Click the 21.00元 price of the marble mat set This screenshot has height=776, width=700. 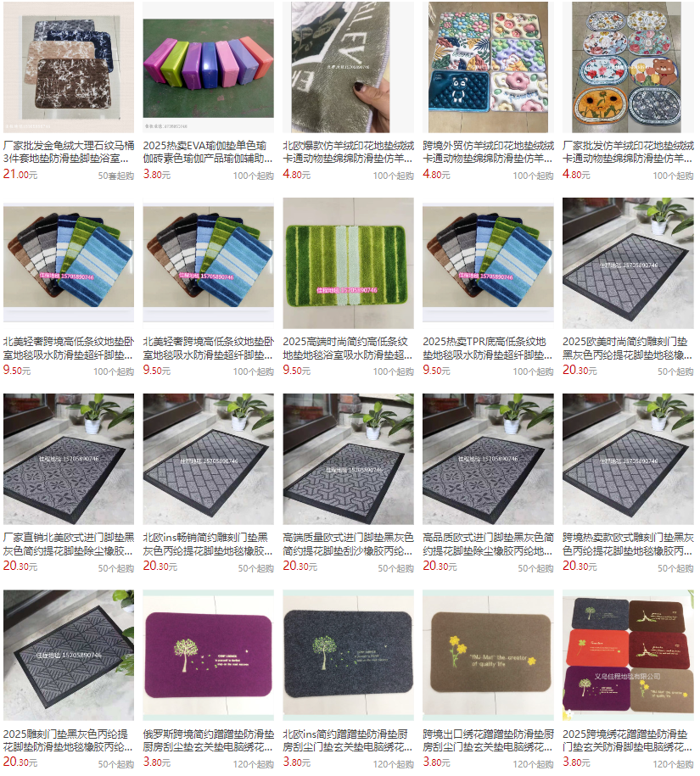pyautogui.click(x=20, y=174)
